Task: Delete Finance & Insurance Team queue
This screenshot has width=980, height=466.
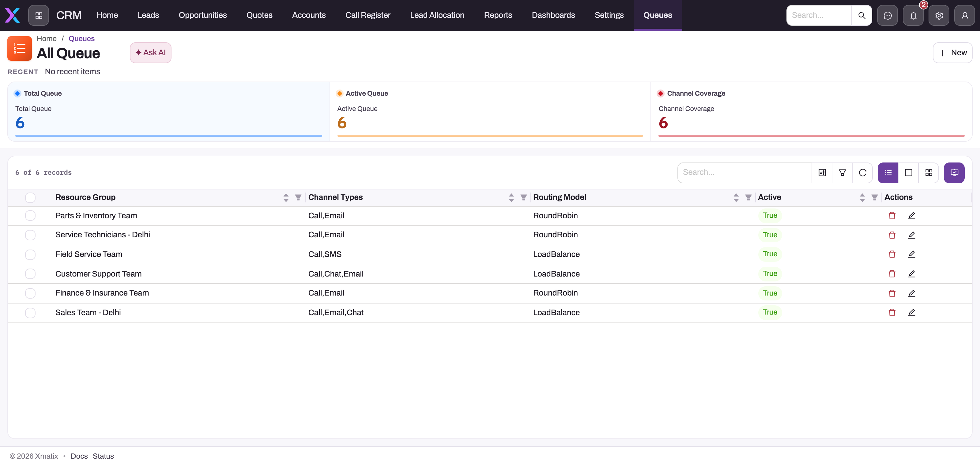Action: 892,293
